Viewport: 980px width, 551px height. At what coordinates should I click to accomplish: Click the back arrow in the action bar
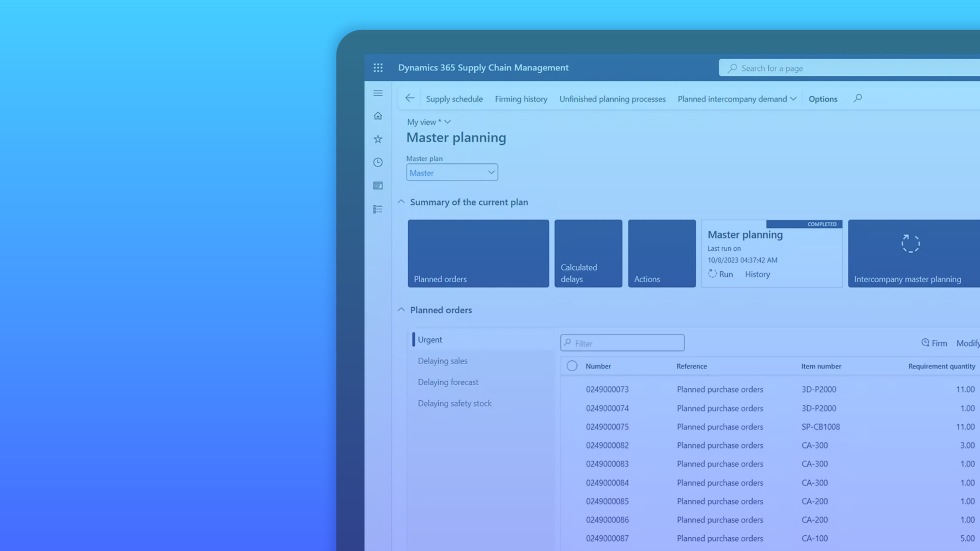(x=410, y=98)
